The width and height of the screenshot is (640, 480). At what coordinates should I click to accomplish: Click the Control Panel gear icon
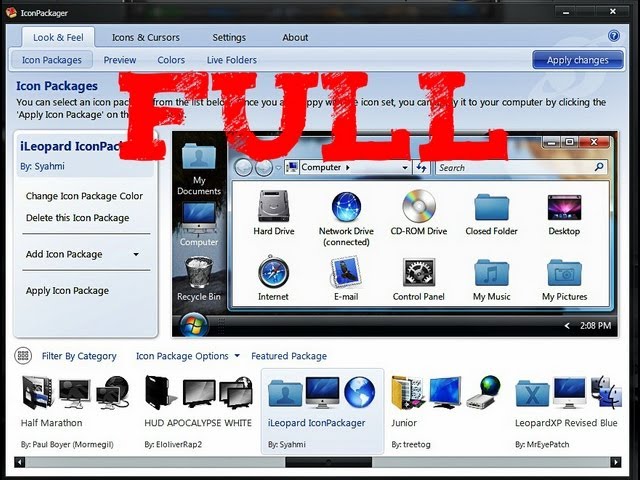pyautogui.click(x=419, y=272)
